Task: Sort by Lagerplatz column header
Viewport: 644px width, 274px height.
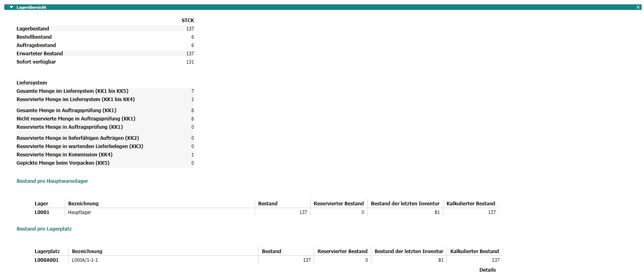Action: click(x=47, y=251)
